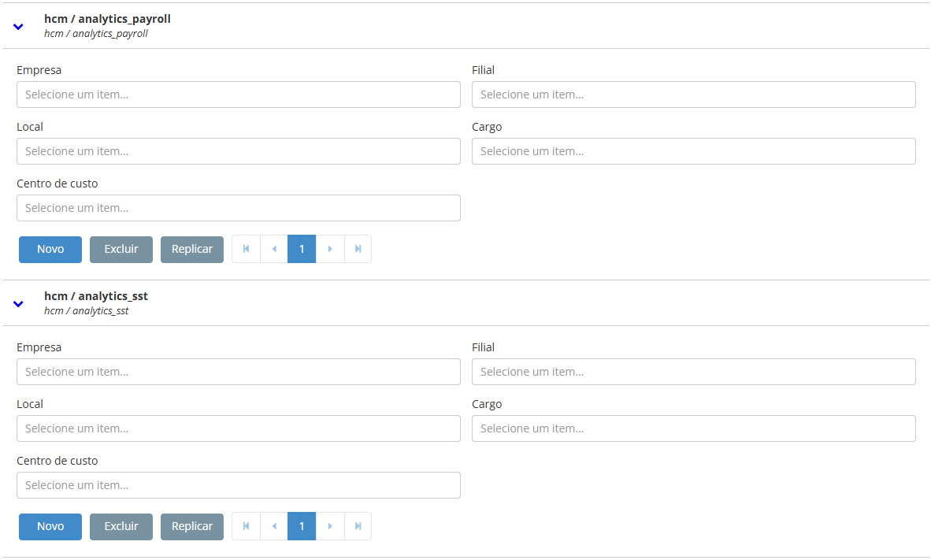Open the Local selector in analytics_sst
This screenshot has width=931, height=560.
[238, 428]
